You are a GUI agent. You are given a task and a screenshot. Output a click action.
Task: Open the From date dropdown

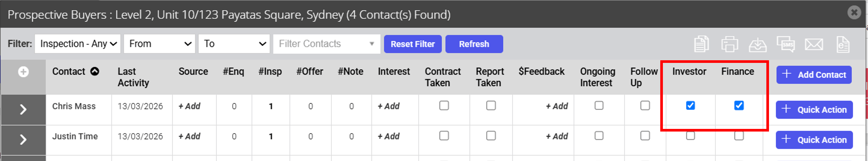point(159,44)
